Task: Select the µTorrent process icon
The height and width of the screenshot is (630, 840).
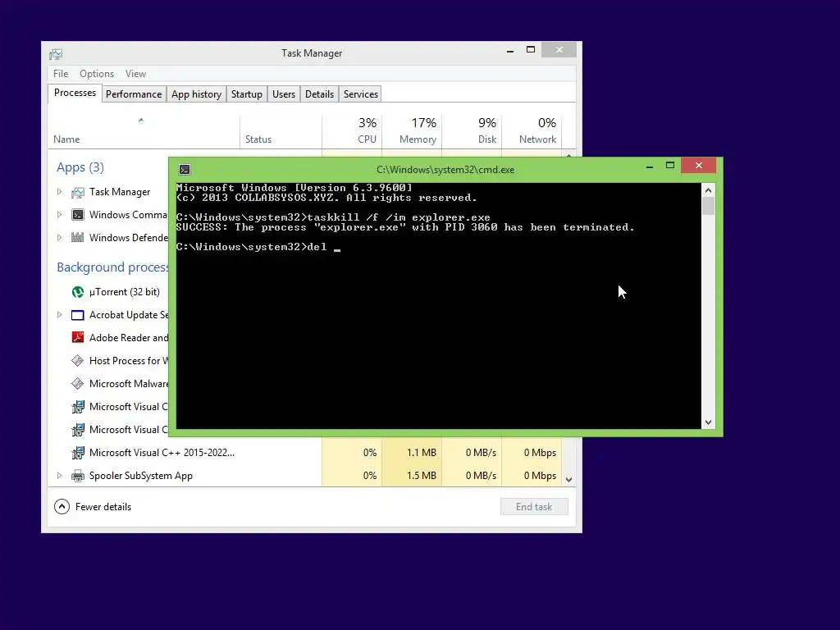Action: pyautogui.click(x=78, y=292)
